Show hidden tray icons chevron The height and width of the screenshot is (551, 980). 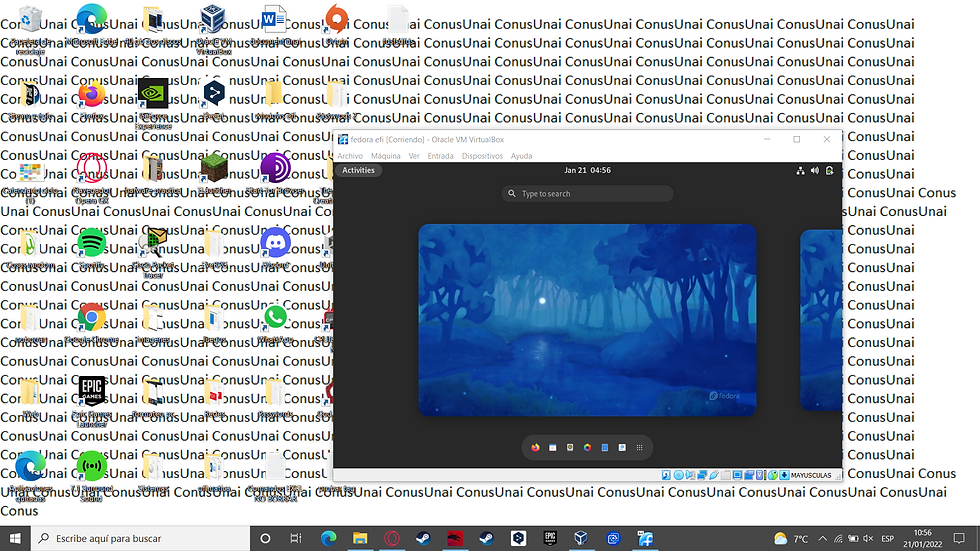pos(822,539)
